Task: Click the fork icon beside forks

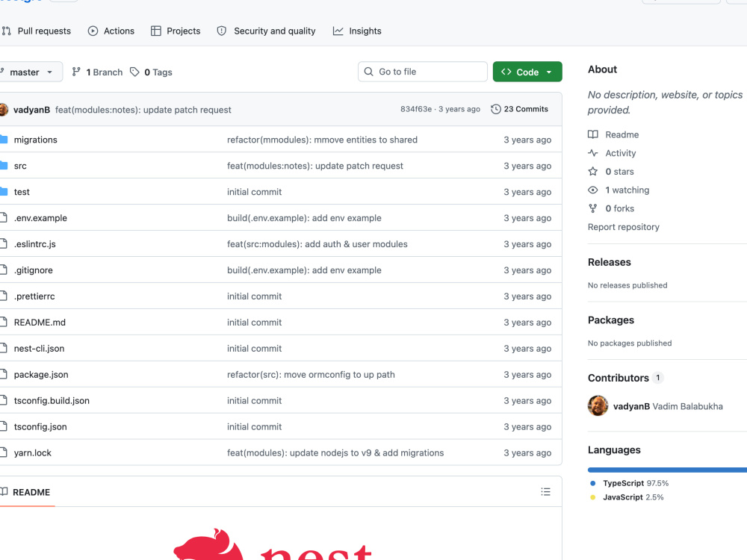Action: point(593,208)
